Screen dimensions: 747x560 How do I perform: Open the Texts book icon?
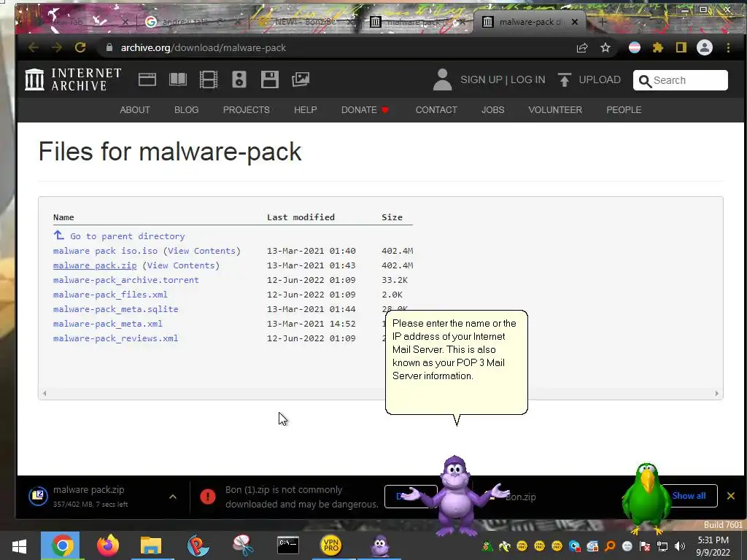point(178,79)
